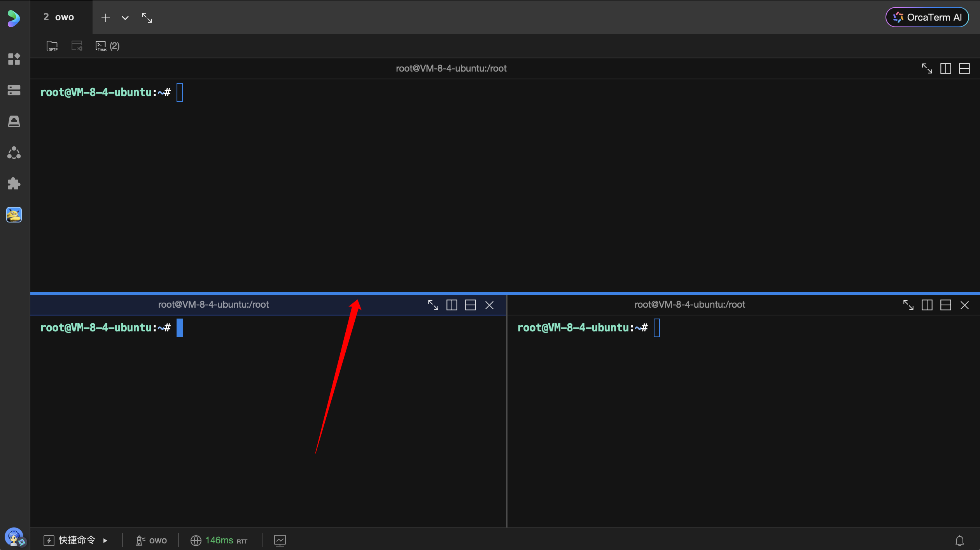Open the Tmux sessions icon

(x=101, y=46)
